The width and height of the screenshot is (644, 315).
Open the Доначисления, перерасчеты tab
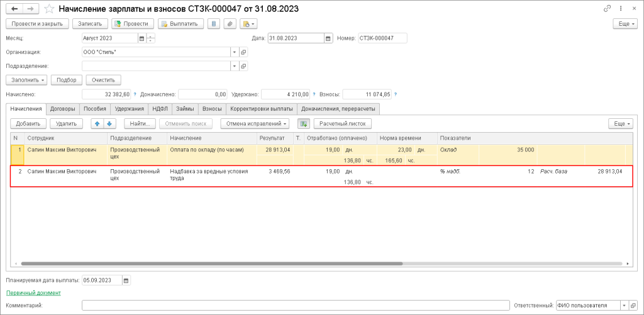tap(338, 109)
